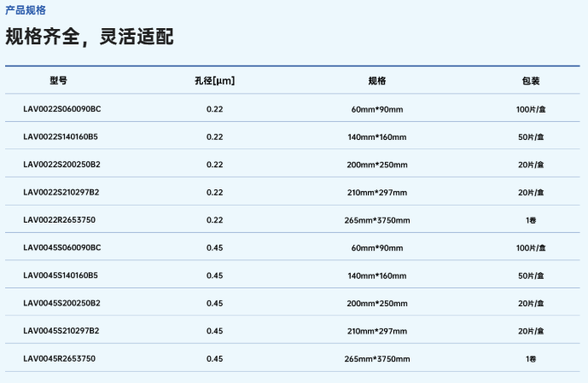Click the 包装 column header
Screen dimensions: 588x383
coord(531,80)
